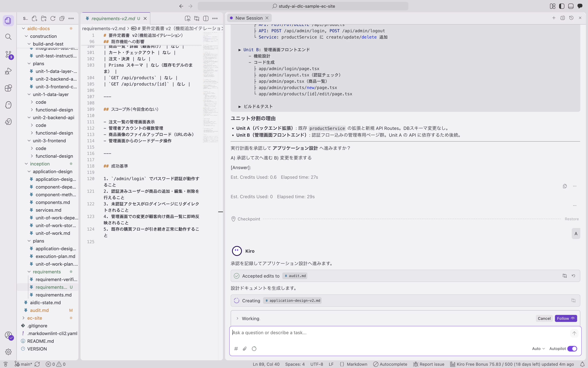588x368 pixels.
Task: Open the Search view in activity bar
Action: [8, 37]
